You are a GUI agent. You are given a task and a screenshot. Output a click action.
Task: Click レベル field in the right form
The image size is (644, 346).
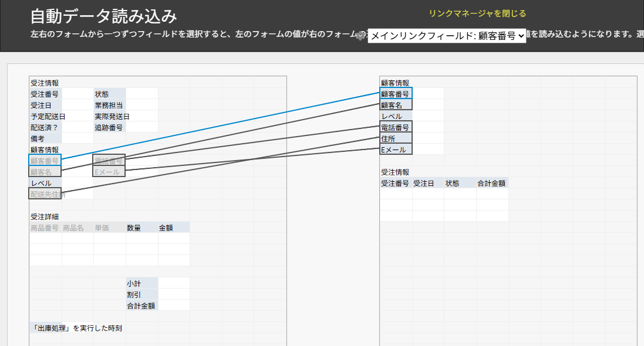396,116
